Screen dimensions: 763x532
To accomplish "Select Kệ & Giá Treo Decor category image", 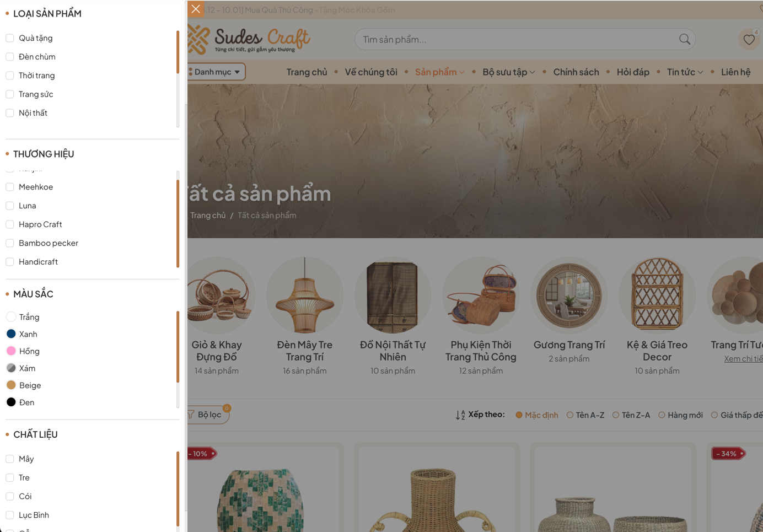I will point(657,295).
